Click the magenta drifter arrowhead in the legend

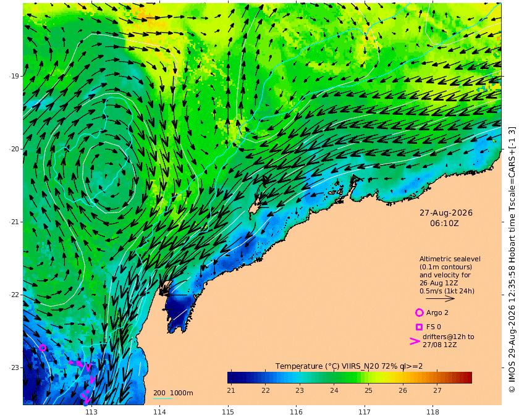point(415,341)
